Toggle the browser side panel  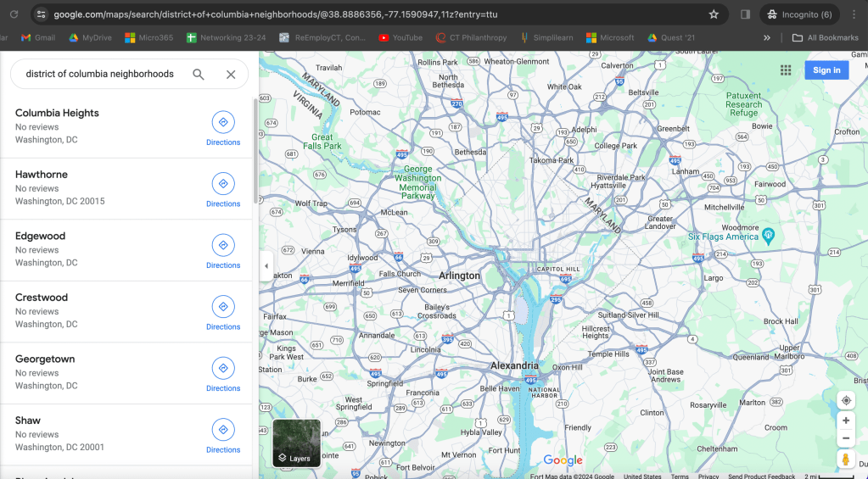pos(745,14)
